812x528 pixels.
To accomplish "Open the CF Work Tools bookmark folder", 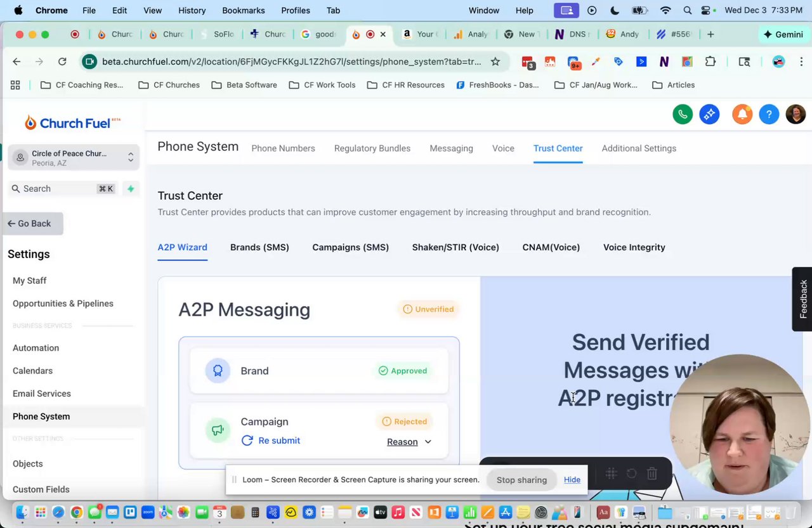I will pyautogui.click(x=322, y=85).
